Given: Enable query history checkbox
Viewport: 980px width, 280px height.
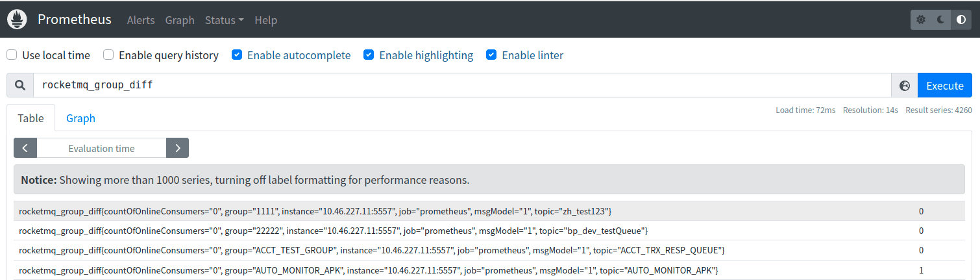Looking at the screenshot, I should pos(108,55).
